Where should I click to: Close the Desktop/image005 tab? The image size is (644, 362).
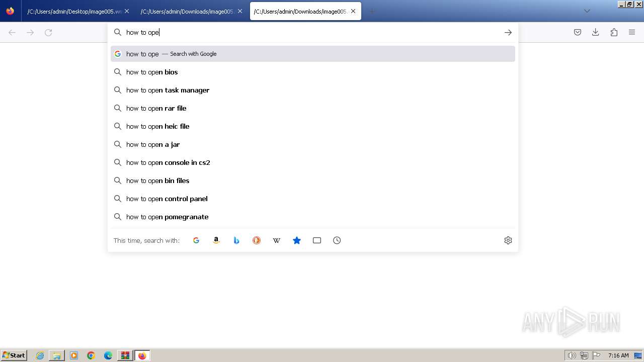[x=127, y=11]
